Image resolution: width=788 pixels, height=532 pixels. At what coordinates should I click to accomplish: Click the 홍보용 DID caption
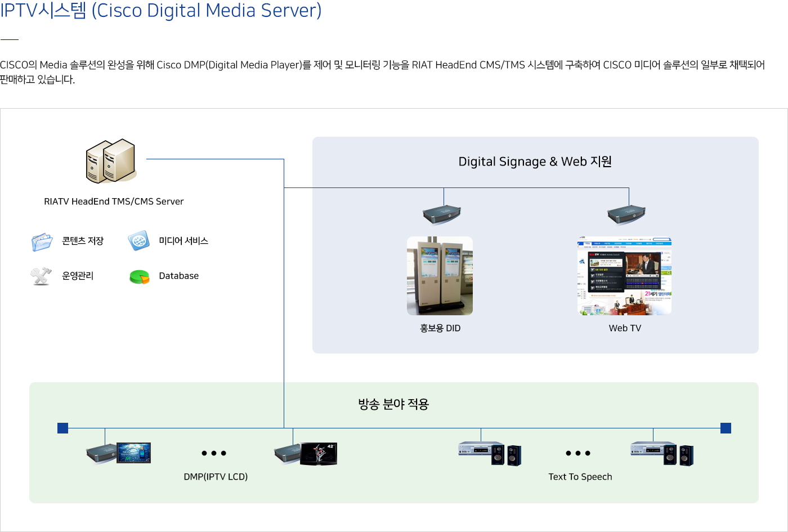(x=440, y=328)
